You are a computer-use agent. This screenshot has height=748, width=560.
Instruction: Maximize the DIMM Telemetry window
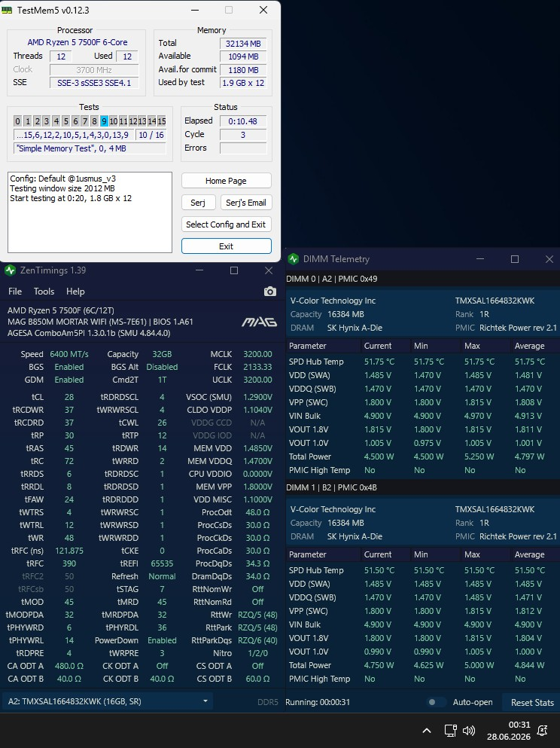point(515,259)
